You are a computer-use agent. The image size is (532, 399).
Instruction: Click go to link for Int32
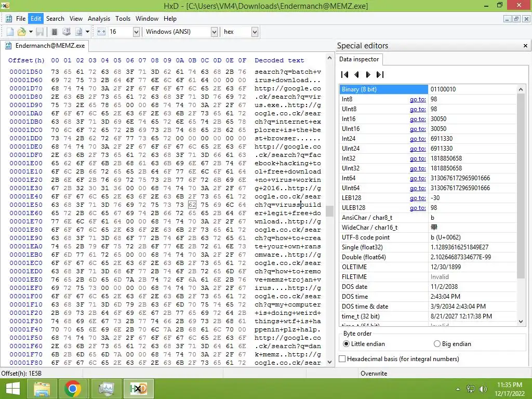(x=418, y=158)
